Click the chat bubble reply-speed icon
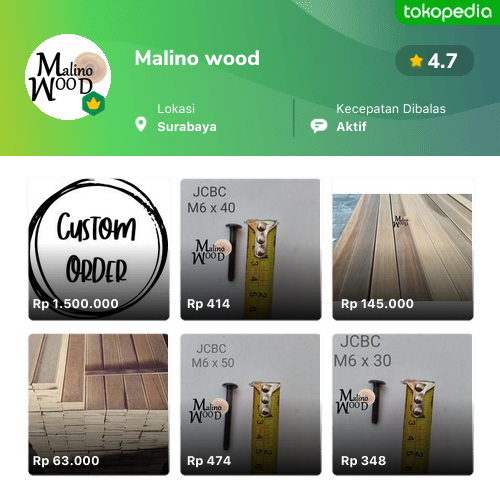Screen dimensions: 500x500 (319, 126)
